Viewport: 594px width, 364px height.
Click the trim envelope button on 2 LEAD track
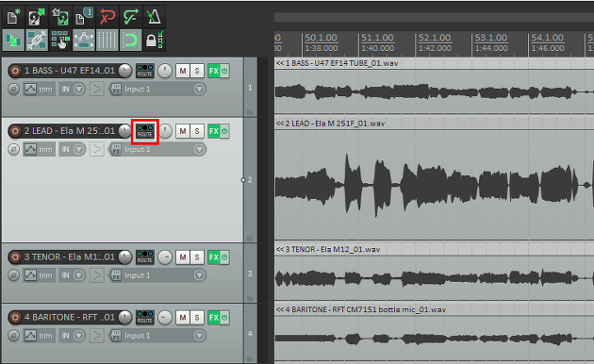pos(39,149)
